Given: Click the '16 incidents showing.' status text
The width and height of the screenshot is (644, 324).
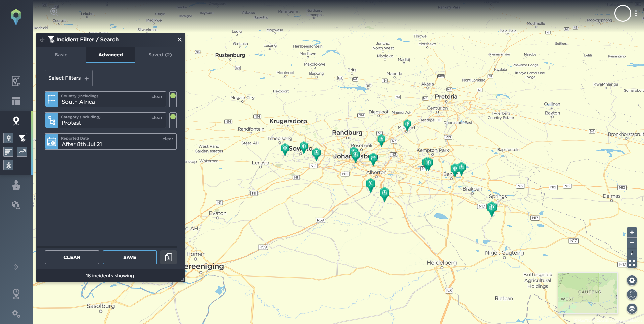Looking at the screenshot, I should point(110,276).
